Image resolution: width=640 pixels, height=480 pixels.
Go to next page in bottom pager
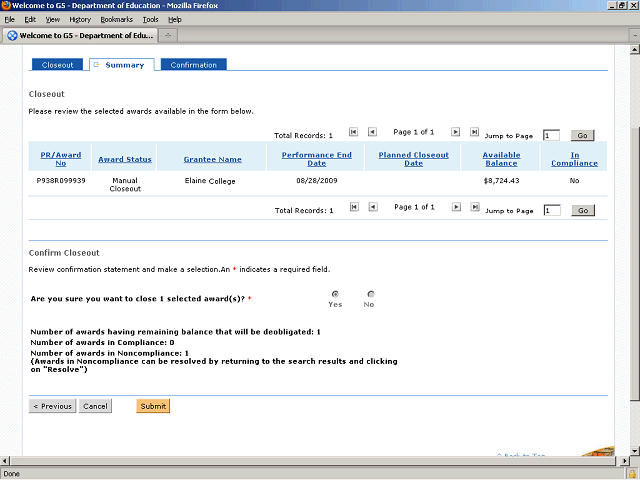coord(456,207)
